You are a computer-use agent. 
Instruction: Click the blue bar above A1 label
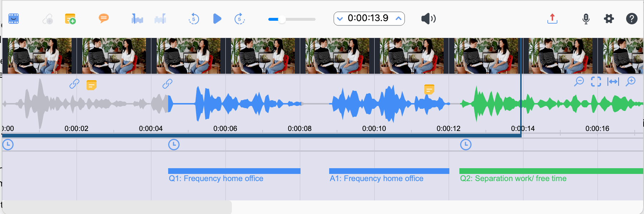point(389,171)
